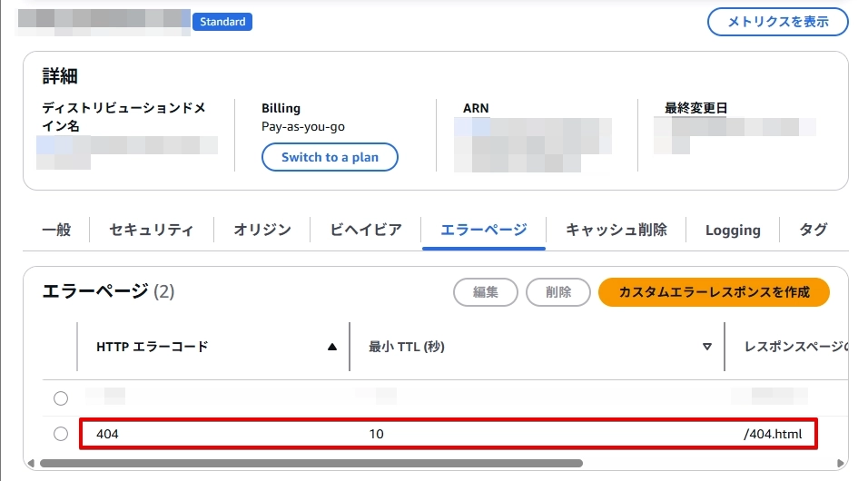This screenshot has width=868, height=481.
Task: Create a custom error response (カスタムエラーレスポンスを作成)
Action: click(x=715, y=292)
